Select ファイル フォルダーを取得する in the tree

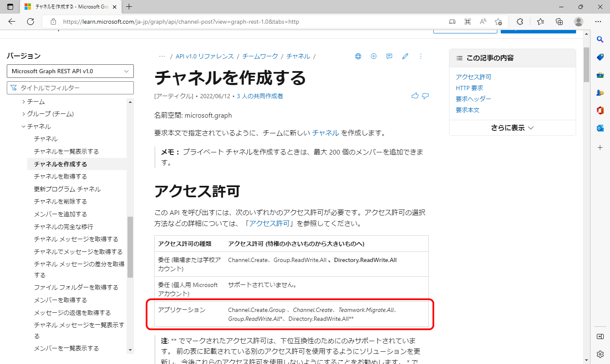[76, 287]
